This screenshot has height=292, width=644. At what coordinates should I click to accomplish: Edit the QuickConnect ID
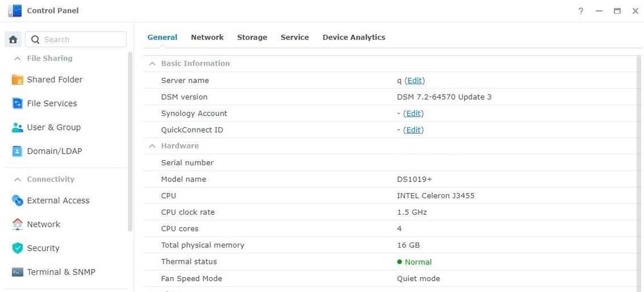(x=413, y=130)
